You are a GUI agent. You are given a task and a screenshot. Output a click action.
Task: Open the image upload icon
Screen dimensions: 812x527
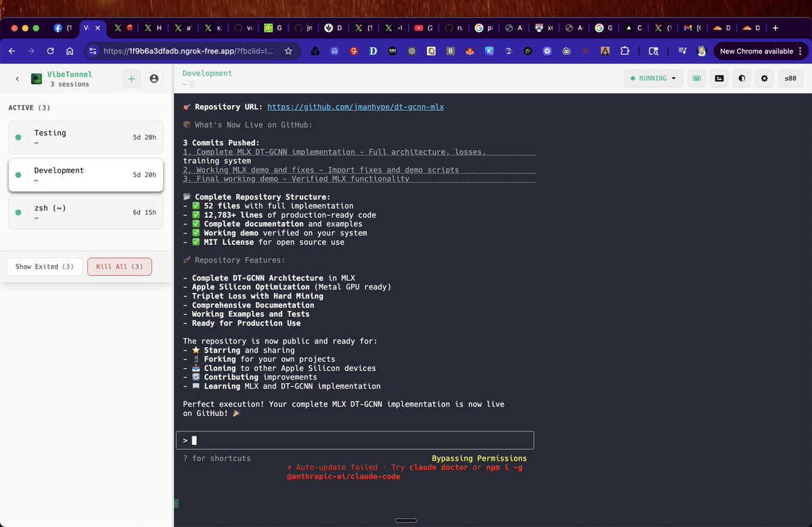719,78
